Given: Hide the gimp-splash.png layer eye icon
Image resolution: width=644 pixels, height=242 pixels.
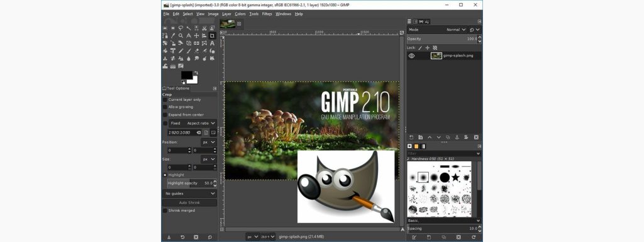Looking at the screenshot, I should click(x=411, y=55).
